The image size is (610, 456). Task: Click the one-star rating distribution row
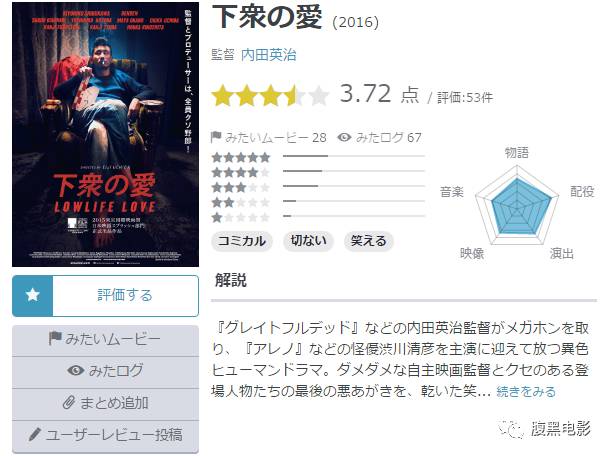318,217
